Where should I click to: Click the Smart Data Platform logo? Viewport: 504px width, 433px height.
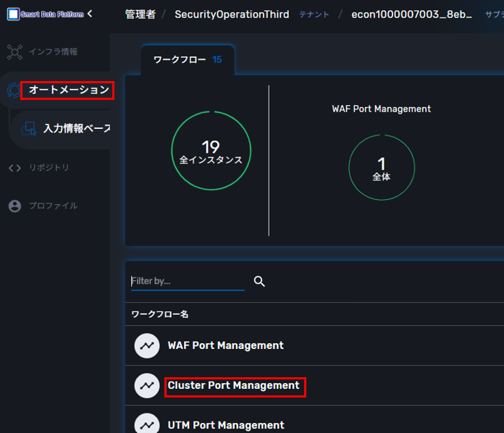click(x=46, y=14)
